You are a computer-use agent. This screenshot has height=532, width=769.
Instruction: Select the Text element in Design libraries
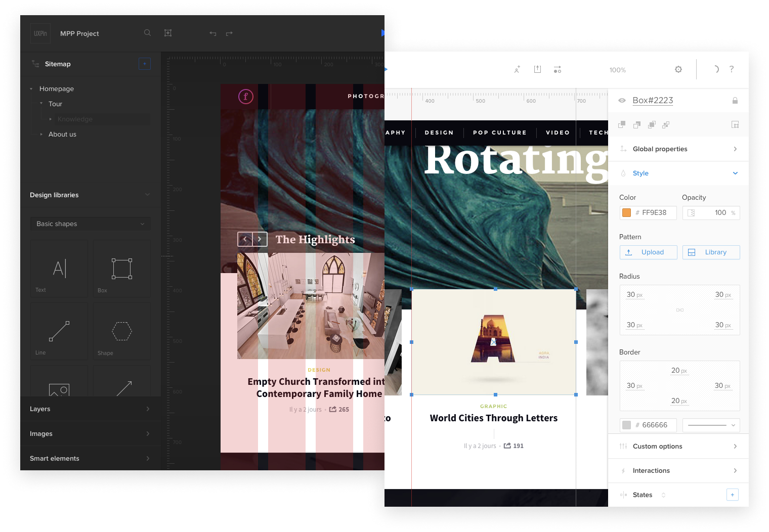[x=59, y=269]
